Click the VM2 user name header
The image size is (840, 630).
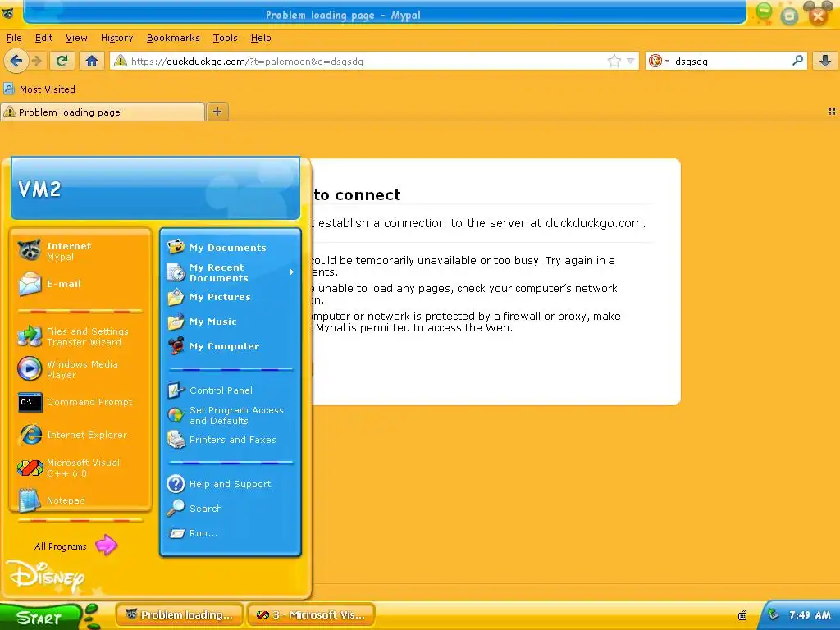[39, 189]
